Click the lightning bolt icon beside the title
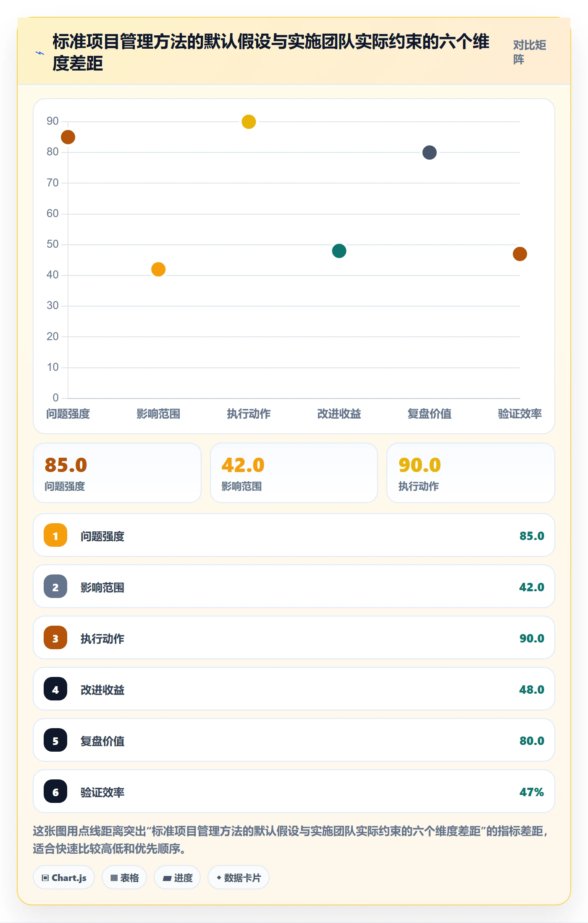Screen dimensions: 588x923 click(40, 53)
